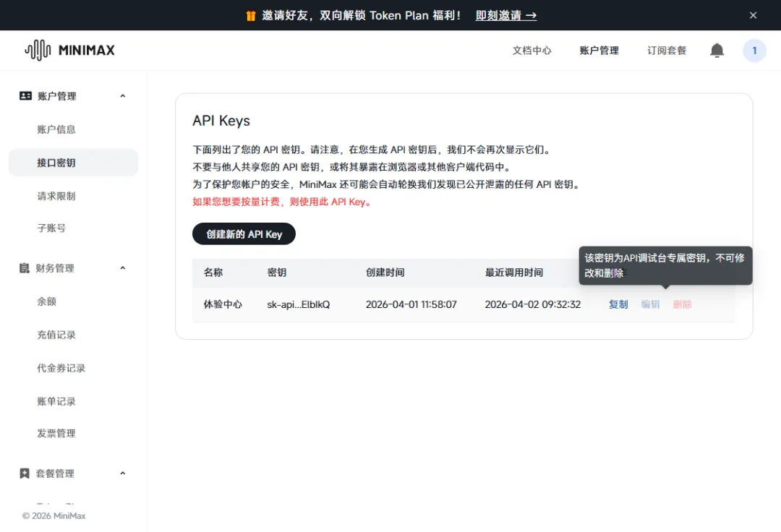The height and width of the screenshot is (532, 781).
Task: Collapse the 财务管理 sidebar section
Action: [122, 267]
